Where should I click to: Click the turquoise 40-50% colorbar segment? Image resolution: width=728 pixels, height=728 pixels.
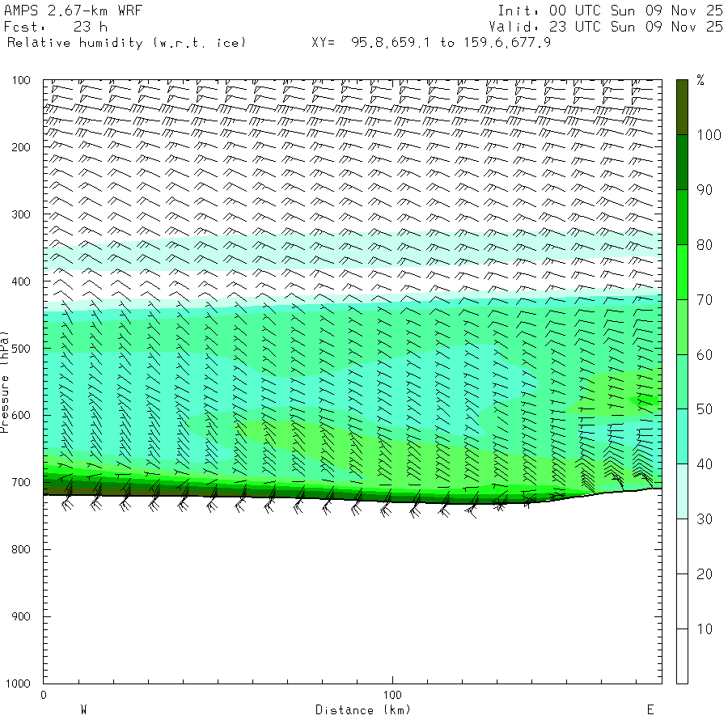point(682,437)
